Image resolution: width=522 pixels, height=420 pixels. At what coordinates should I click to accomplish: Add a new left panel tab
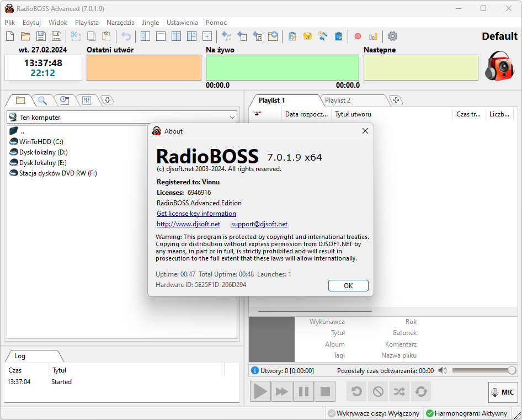click(108, 99)
